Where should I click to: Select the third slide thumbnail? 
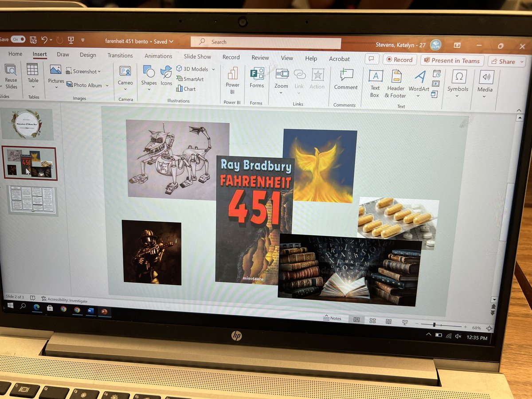point(33,200)
